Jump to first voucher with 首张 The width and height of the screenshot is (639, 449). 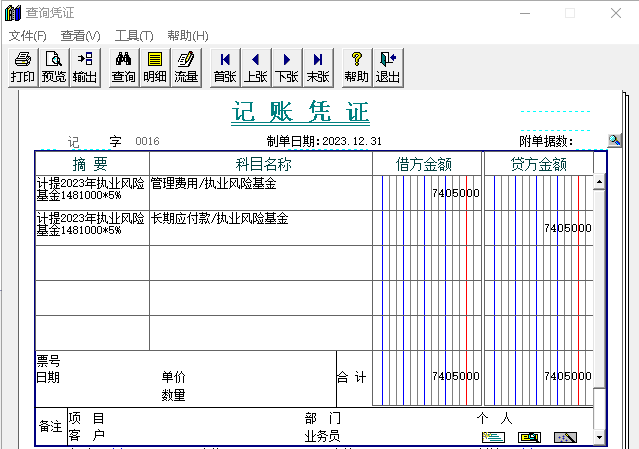[225, 67]
